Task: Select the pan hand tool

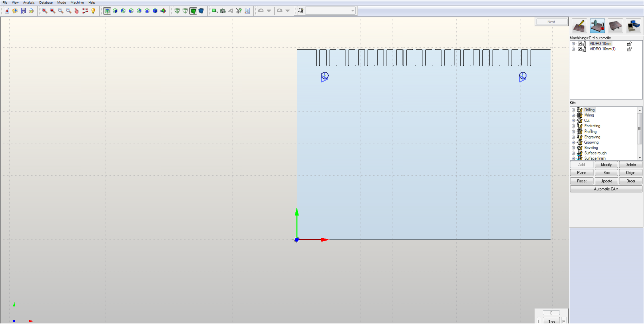Action: [x=77, y=11]
